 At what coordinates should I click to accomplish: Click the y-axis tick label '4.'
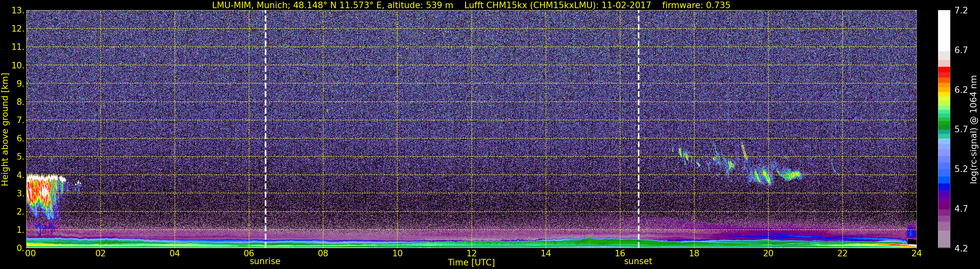[20, 175]
